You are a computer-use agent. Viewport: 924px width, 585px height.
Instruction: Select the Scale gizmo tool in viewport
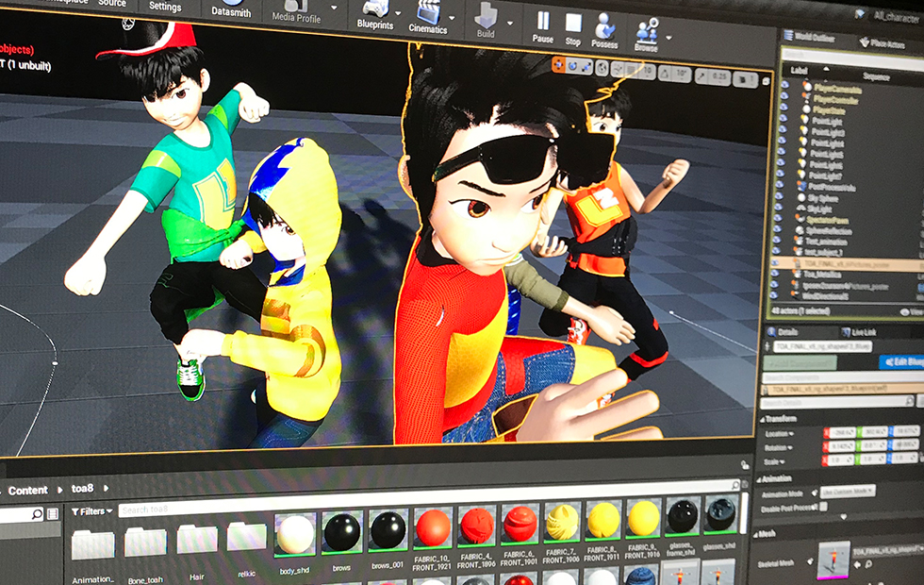586,67
